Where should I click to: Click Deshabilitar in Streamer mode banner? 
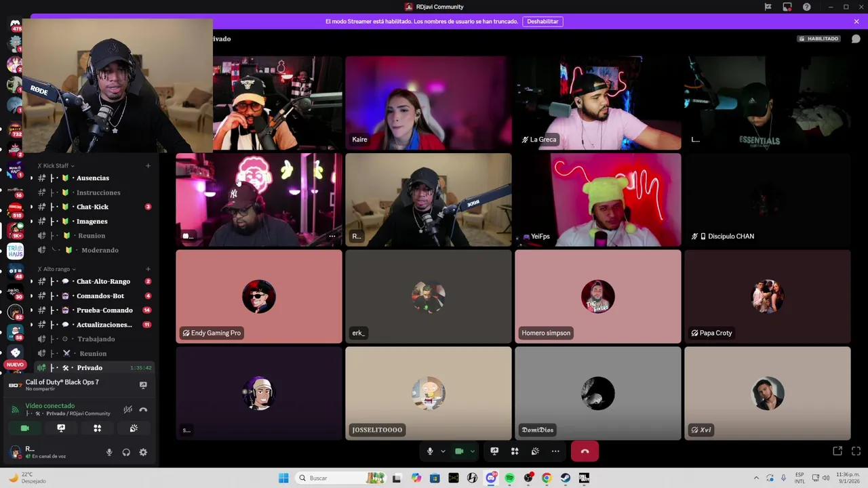542,22
